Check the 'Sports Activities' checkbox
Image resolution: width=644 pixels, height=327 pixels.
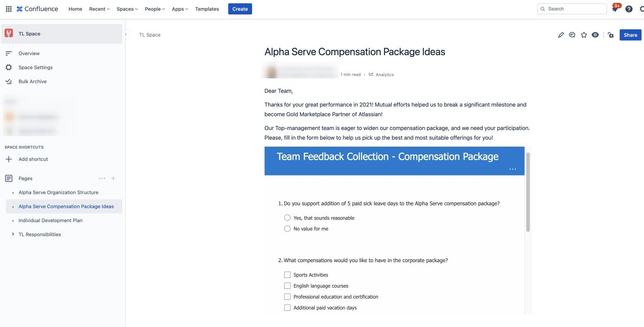coord(287,274)
